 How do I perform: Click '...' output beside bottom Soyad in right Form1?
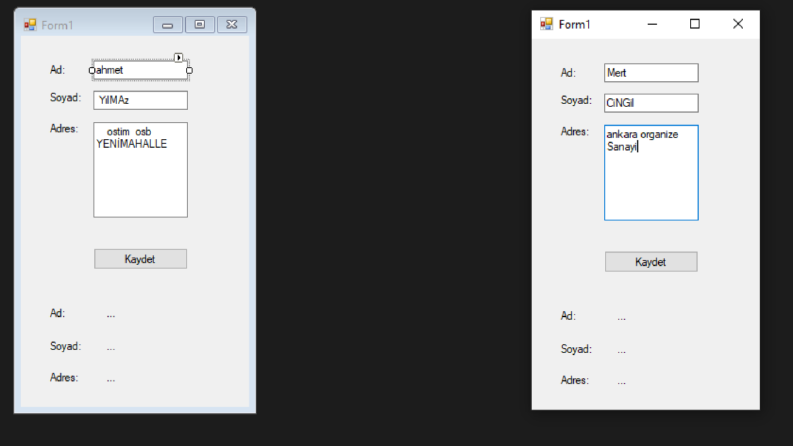pos(622,350)
